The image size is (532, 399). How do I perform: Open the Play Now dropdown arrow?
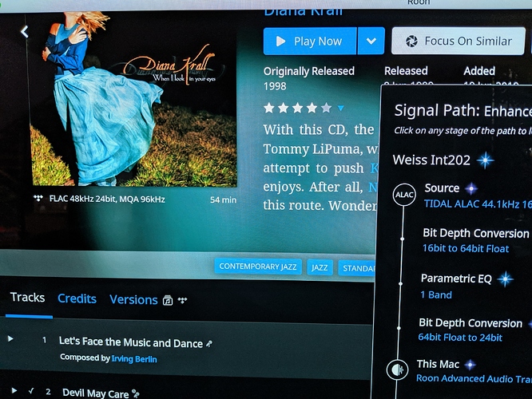(x=371, y=41)
